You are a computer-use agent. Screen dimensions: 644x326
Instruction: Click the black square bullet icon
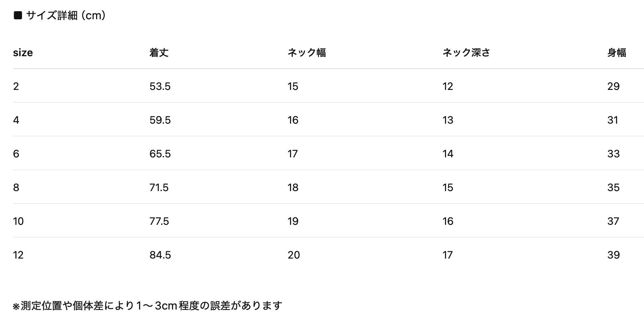coord(18,16)
